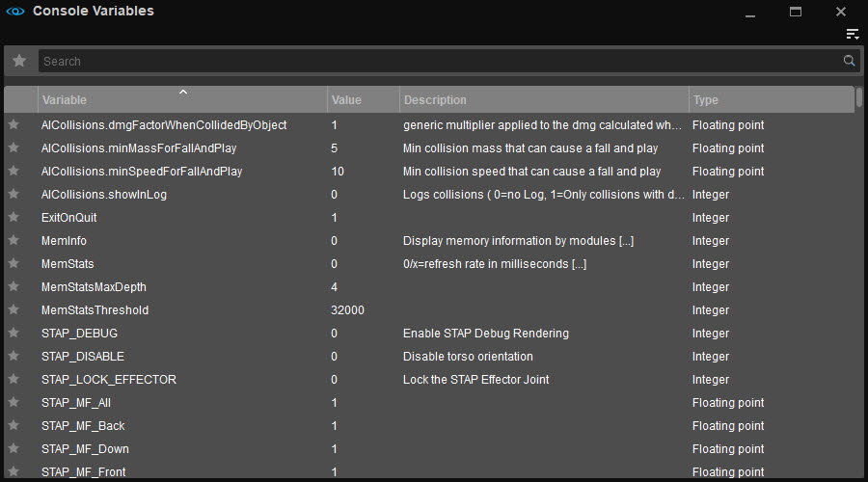Star the STAP_LOCK_EFFECTOR variable
The height and width of the screenshot is (482, 868).
coord(14,380)
